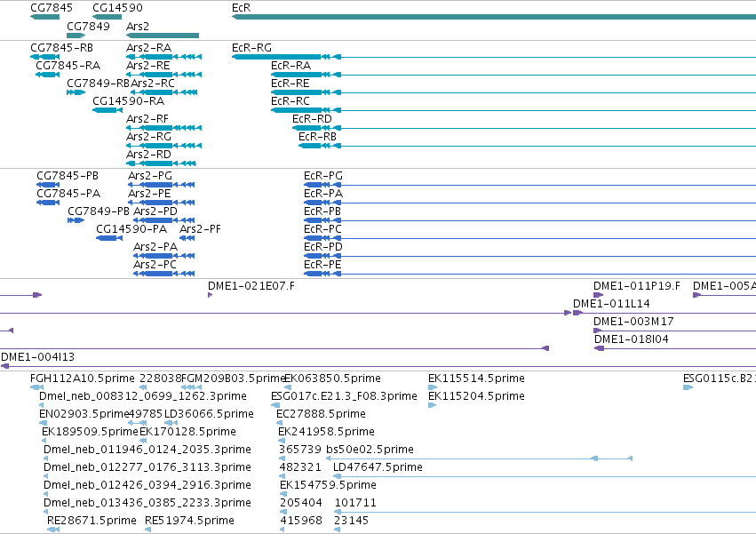
Task: Open EST bs50e02.5prime
Action: click(x=370, y=450)
